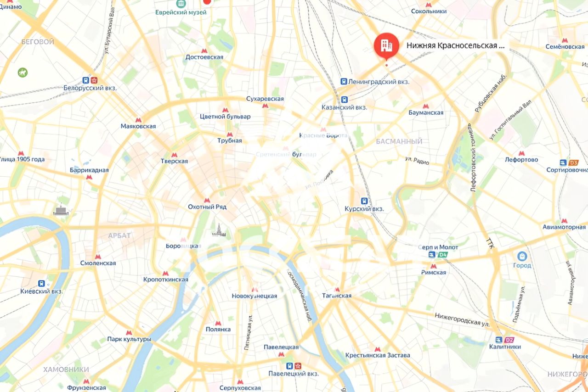588x392 pixels.
Task: Select the Киевский вкз. station icon
Action: [x=41, y=283]
